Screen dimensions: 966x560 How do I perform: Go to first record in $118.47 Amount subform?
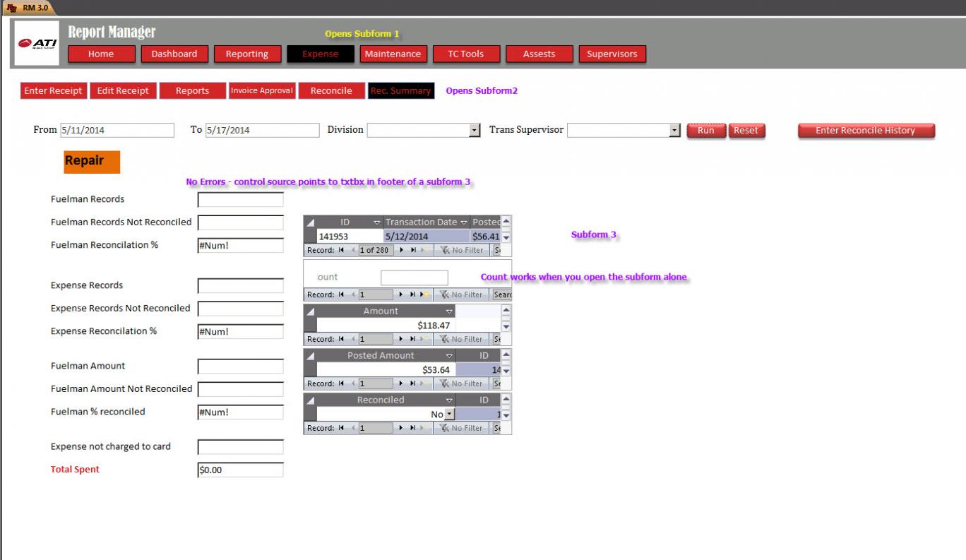[340, 339]
